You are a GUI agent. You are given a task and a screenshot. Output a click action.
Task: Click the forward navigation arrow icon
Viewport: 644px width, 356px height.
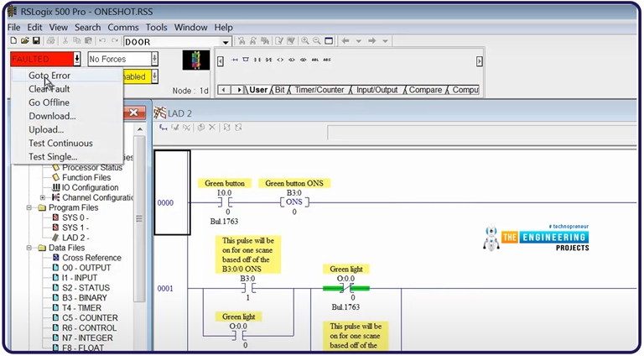[x=372, y=40]
